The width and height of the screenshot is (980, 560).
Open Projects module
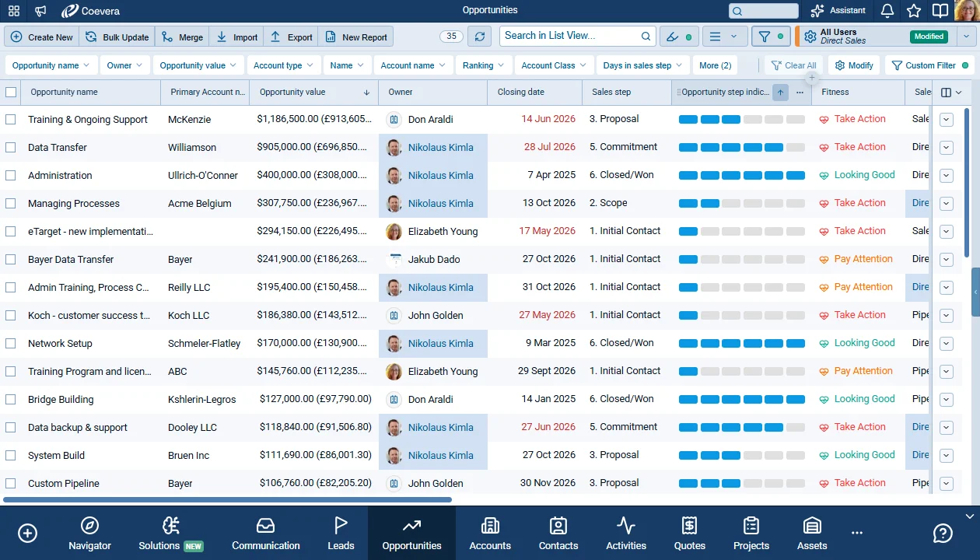(751, 534)
